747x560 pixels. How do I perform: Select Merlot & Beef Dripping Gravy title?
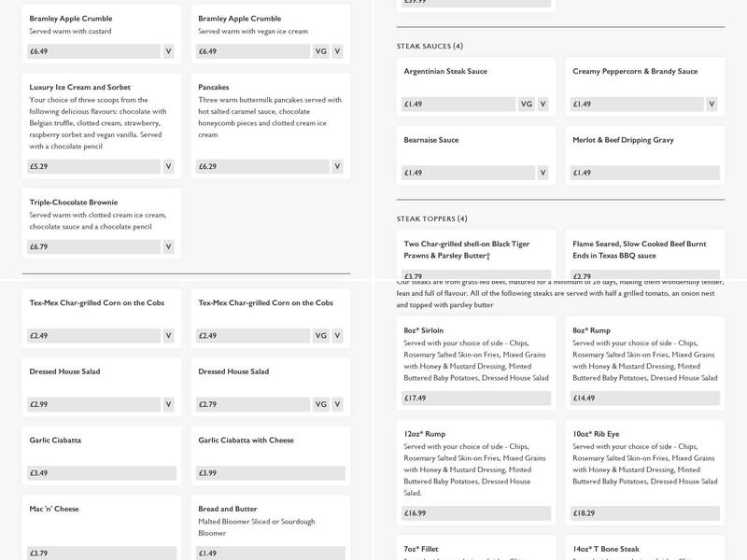623,140
